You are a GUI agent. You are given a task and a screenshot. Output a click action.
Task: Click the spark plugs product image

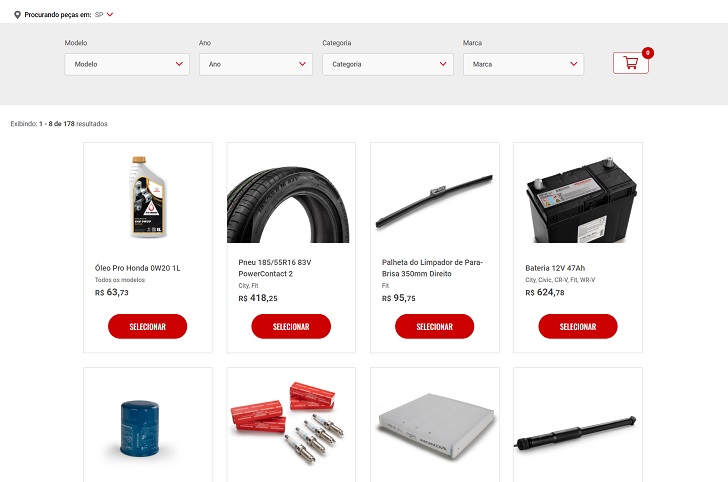[x=288, y=422]
